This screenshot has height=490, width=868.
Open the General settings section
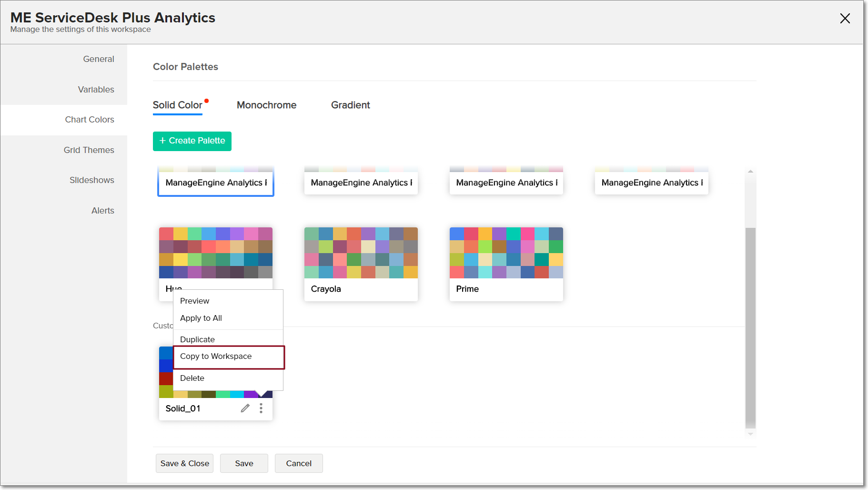click(x=99, y=59)
